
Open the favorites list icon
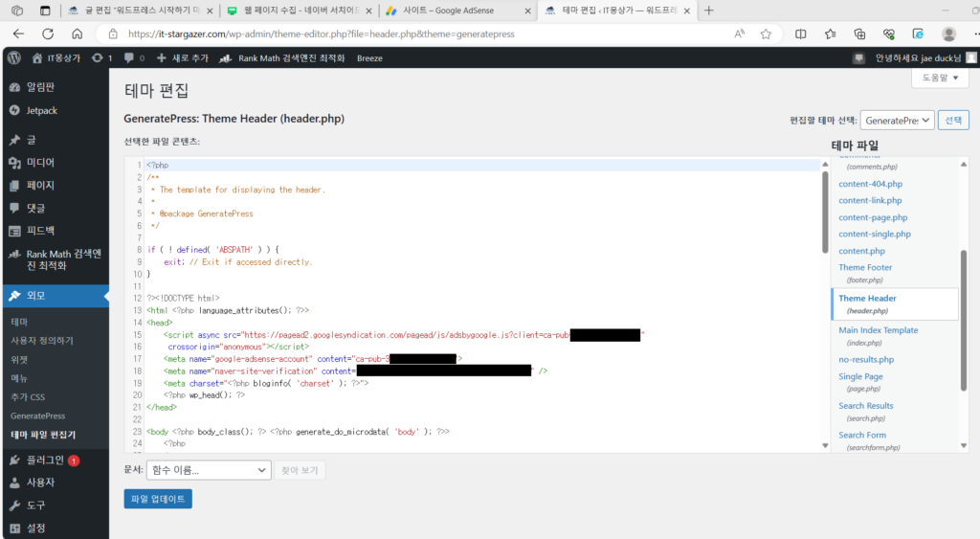coord(830,34)
